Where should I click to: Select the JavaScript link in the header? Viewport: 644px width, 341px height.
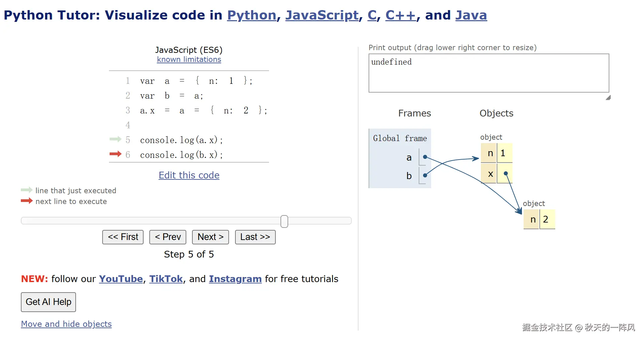coord(322,15)
